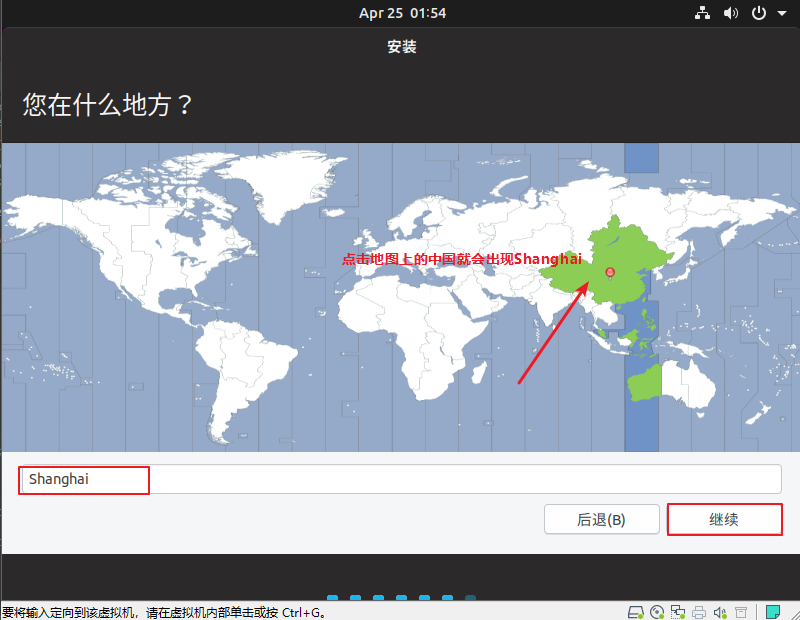Click the Shanghai timezone text field
The height and width of the screenshot is (620, 800).
click(x=400, y=479)
